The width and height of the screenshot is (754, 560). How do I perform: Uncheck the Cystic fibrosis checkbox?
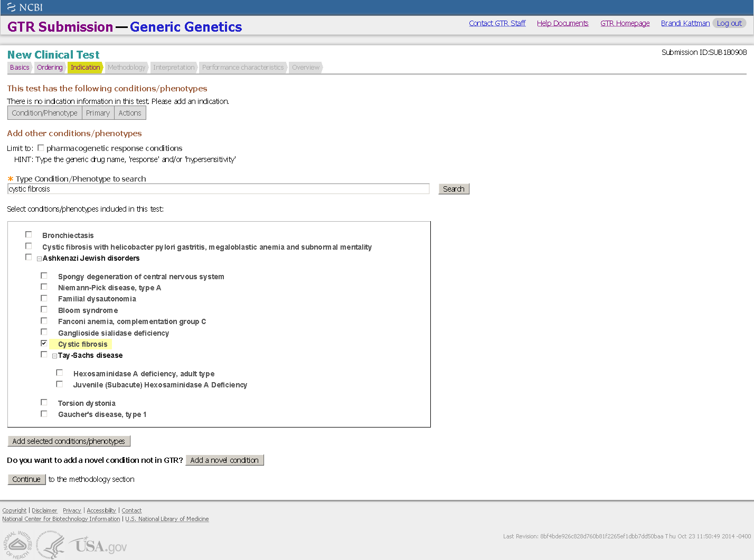point(44,343)
